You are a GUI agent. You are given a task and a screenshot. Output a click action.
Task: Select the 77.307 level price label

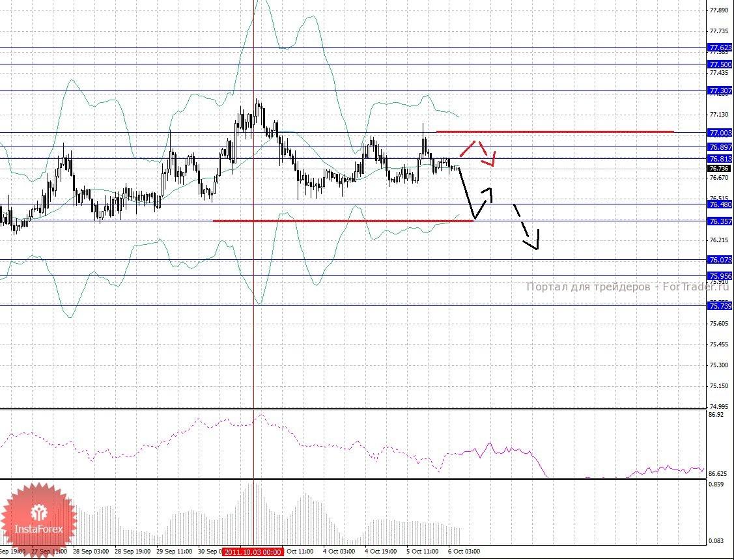[720, 91]
